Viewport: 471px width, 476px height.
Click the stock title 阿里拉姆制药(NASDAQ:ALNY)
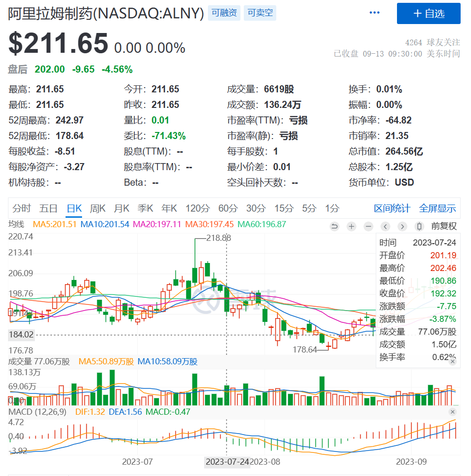point(106,13)
